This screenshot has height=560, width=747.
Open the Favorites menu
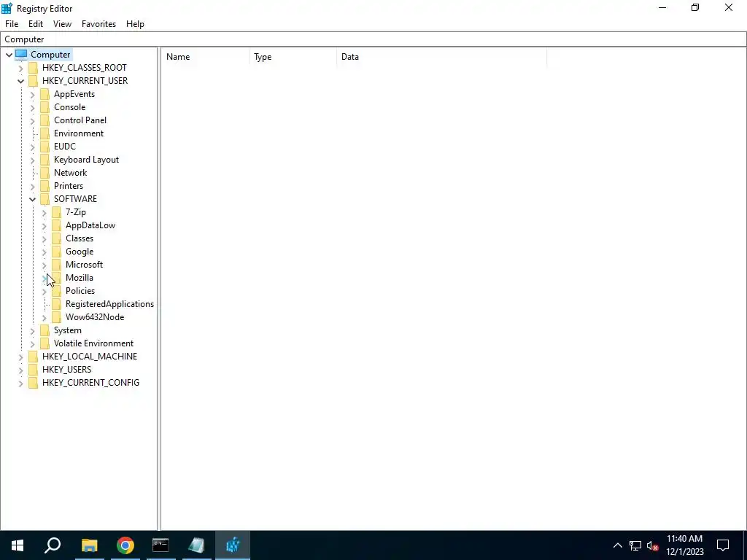click(x=98, y=24)
